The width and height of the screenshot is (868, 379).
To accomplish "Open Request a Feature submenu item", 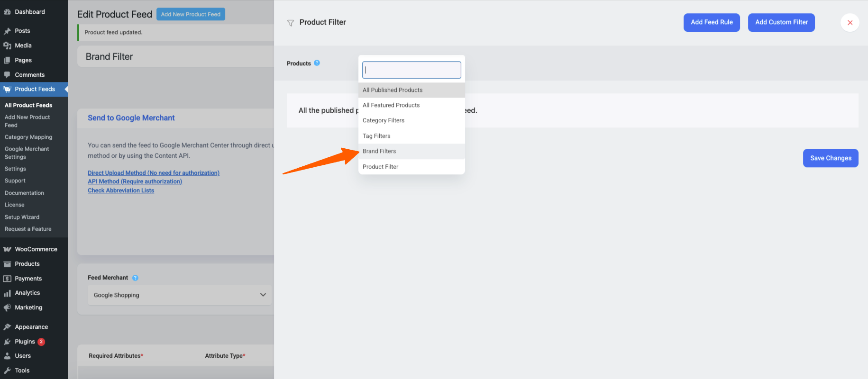I will point(28,229).
